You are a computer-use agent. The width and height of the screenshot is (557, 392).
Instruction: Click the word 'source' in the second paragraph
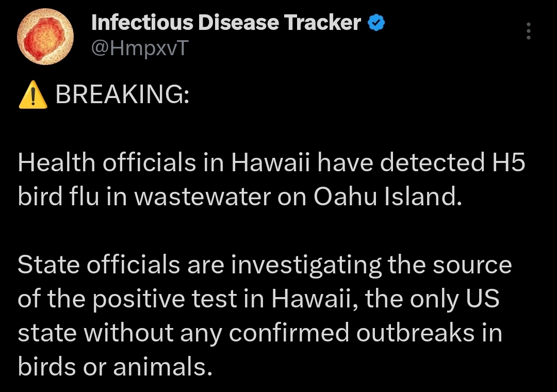coord(472,266)
